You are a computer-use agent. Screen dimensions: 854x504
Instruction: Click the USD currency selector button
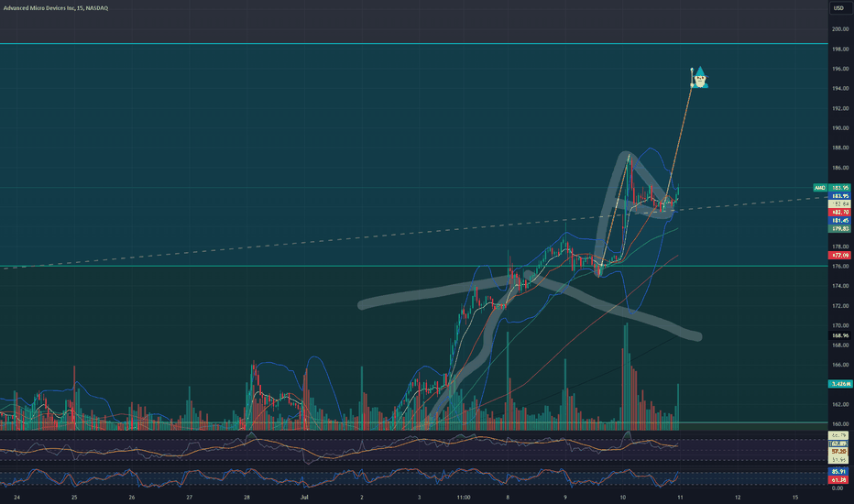click(839, 7)
